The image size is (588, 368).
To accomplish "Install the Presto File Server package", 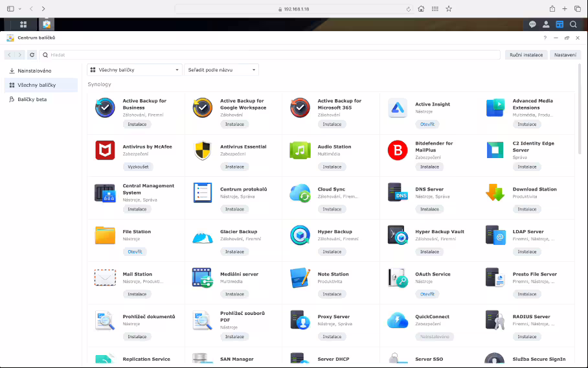I will [x=527, y=294].
